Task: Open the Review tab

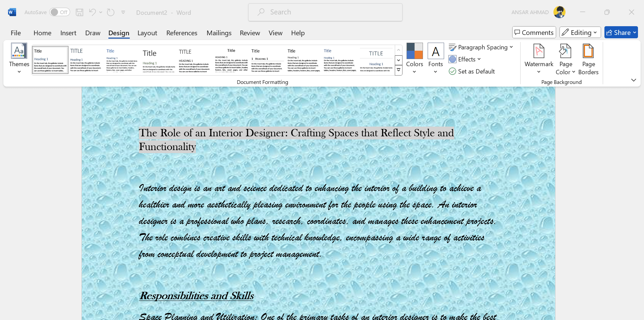Action: tap(250, 33)
